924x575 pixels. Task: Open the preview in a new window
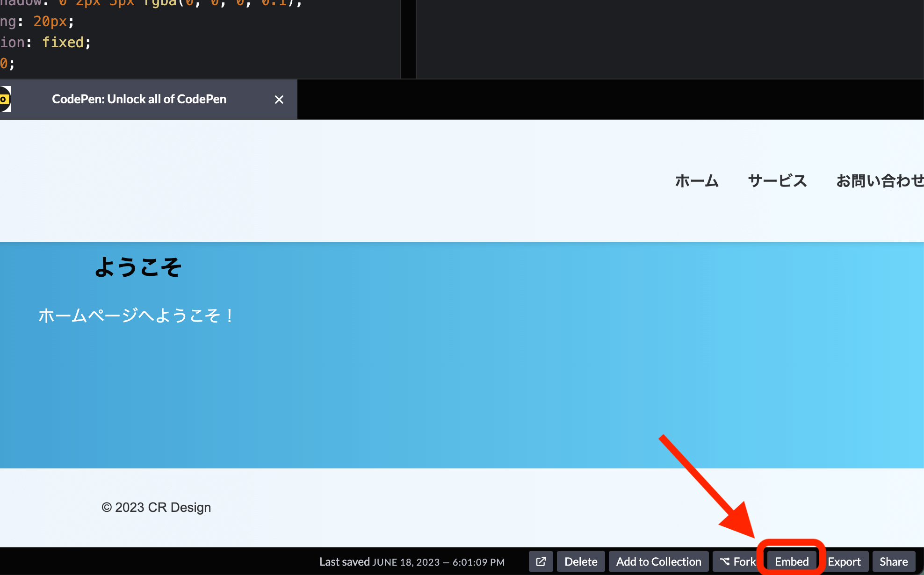coord(541,561)
